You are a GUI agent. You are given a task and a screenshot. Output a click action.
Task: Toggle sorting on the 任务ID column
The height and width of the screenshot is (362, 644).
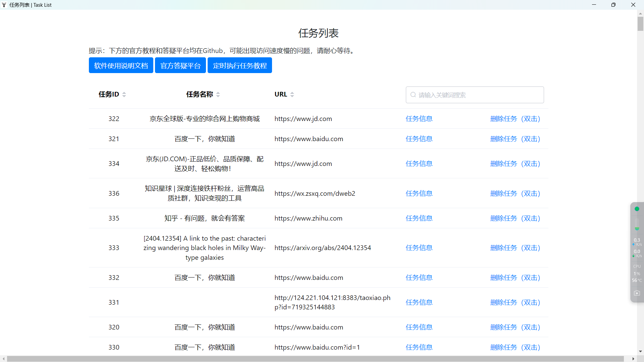[124, 95]
